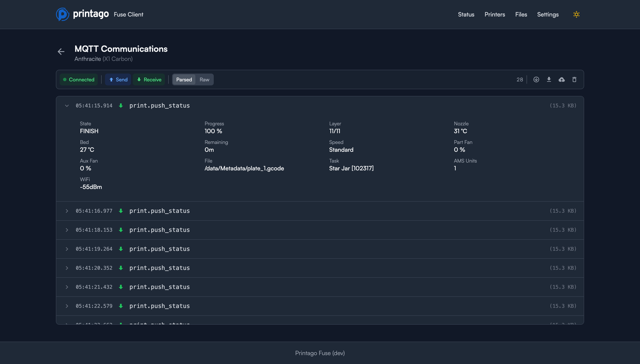Expand the 05:41:18.153 print.push_status entry
The width and height of the screenshot is (640, 364).
tap(67, 230)
